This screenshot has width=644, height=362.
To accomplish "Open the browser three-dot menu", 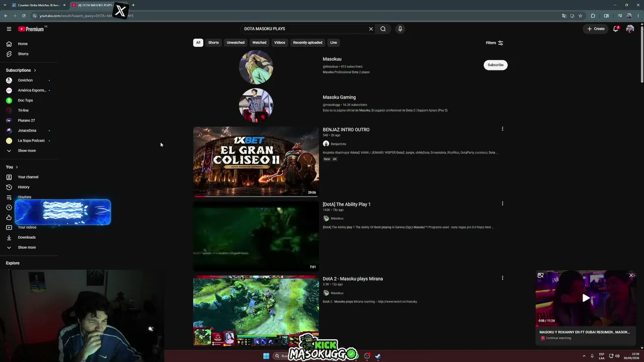I will click(638, 16).
